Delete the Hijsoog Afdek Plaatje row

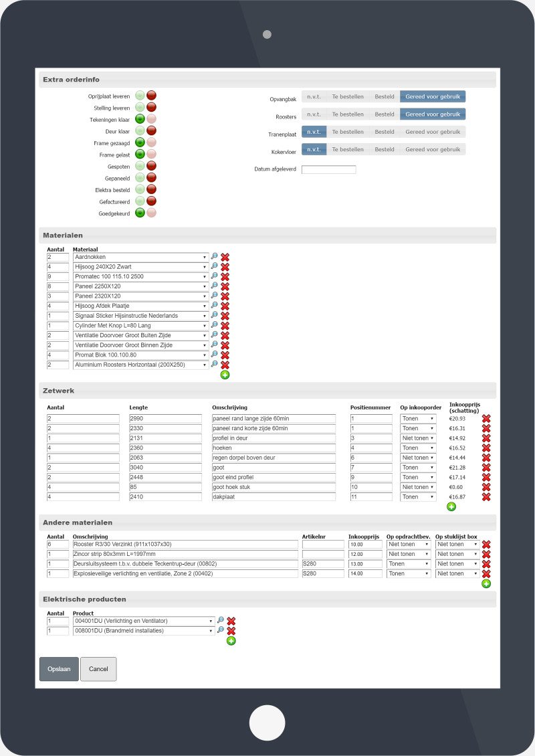(225, 306)
